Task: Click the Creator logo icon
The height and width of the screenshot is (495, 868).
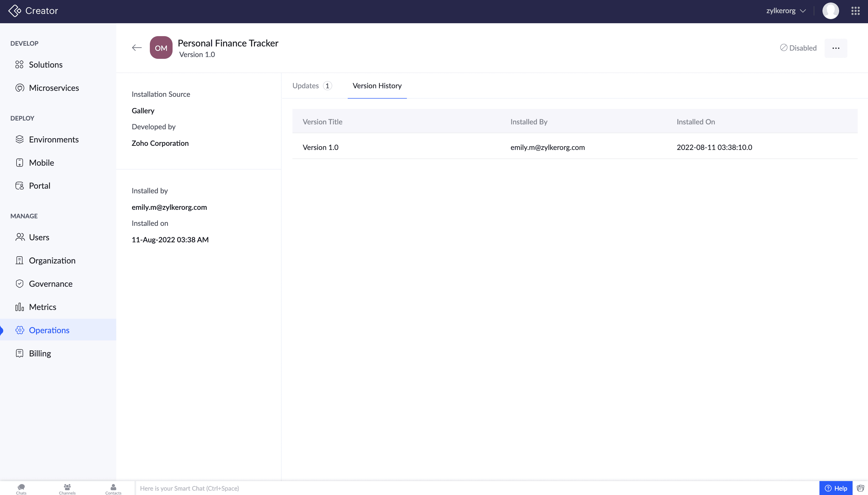Action: [x=15, y=11]
